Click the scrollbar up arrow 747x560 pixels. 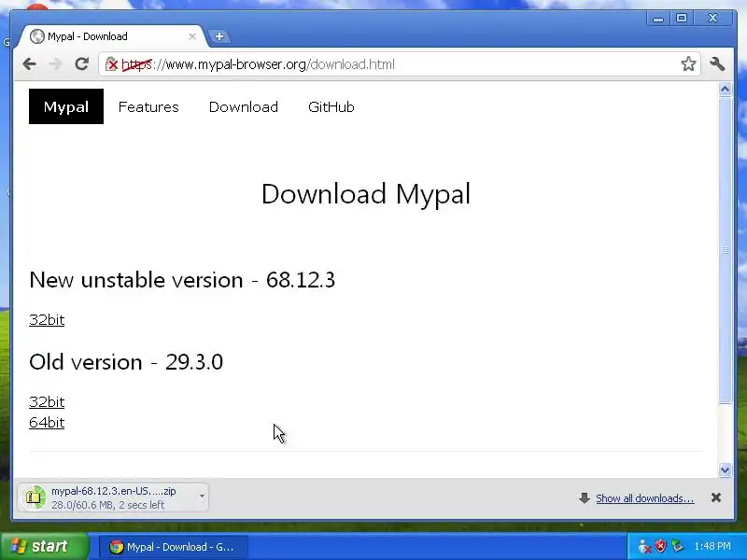click(x=725, y=90)
